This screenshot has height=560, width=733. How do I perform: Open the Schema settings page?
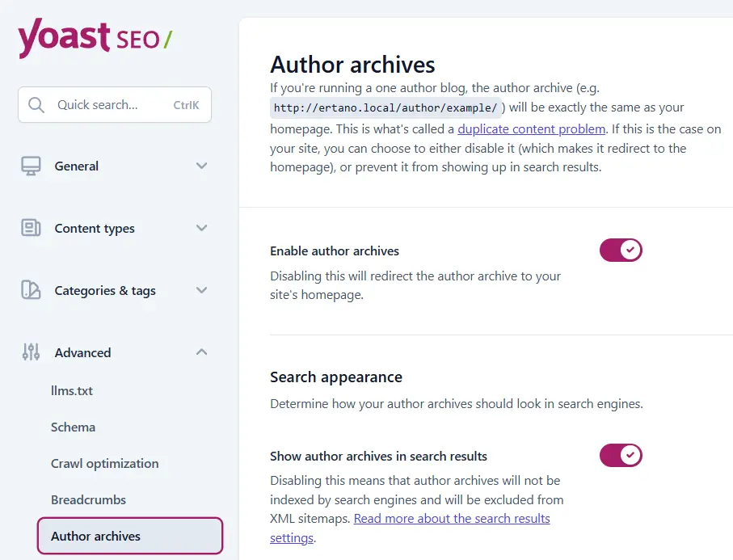[73, 427]
